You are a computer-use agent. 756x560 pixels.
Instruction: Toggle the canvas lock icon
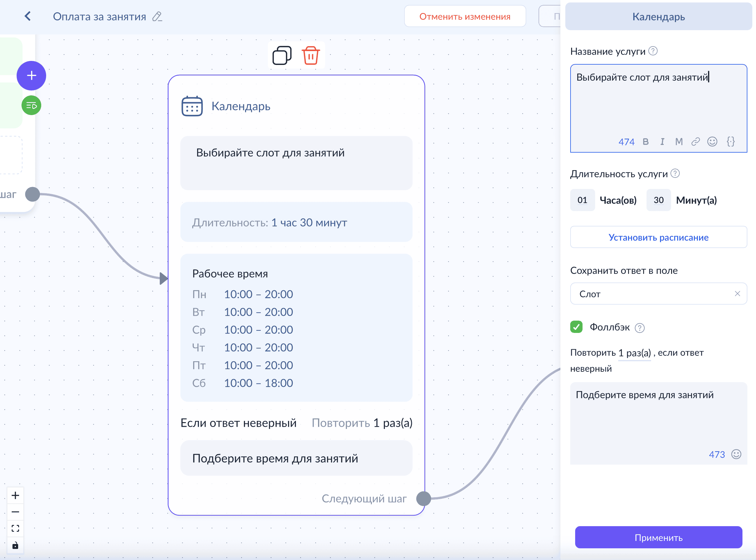(x=15, y=545)
